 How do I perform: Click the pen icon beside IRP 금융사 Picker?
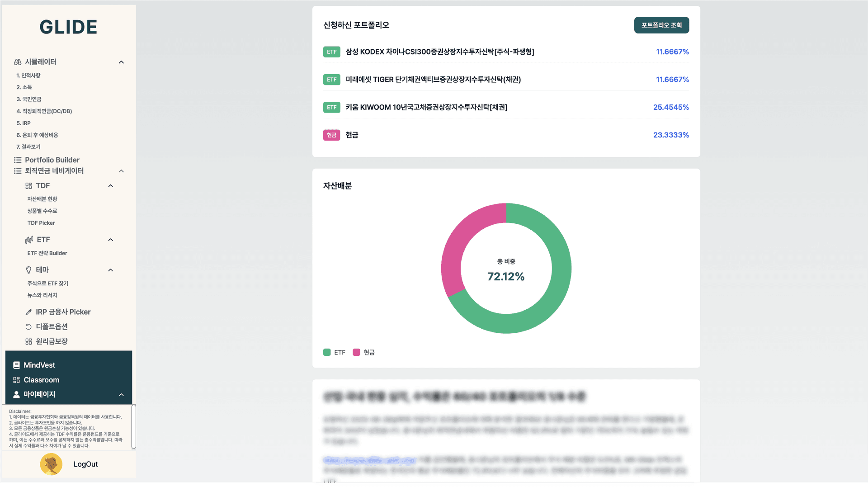pyautogui.click(x=29, y=312)
